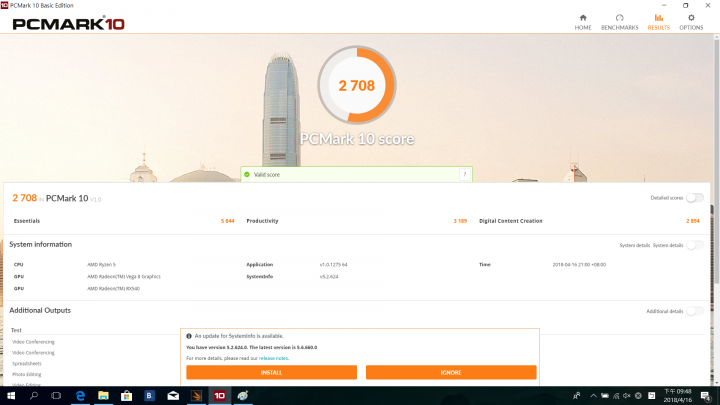This screenshot has height=405, width=720.
Task: Click the AMD Ryzen 5 CPU value
Action: point(101,264)
